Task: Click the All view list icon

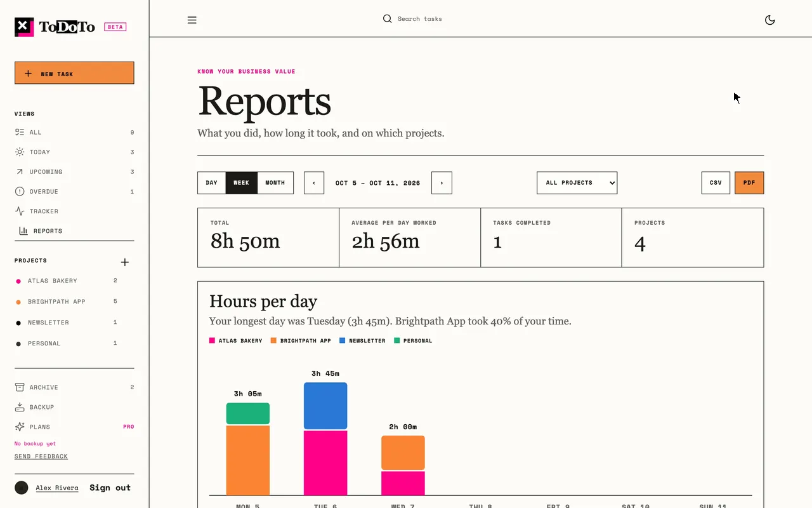Action: tap(20, 132)
